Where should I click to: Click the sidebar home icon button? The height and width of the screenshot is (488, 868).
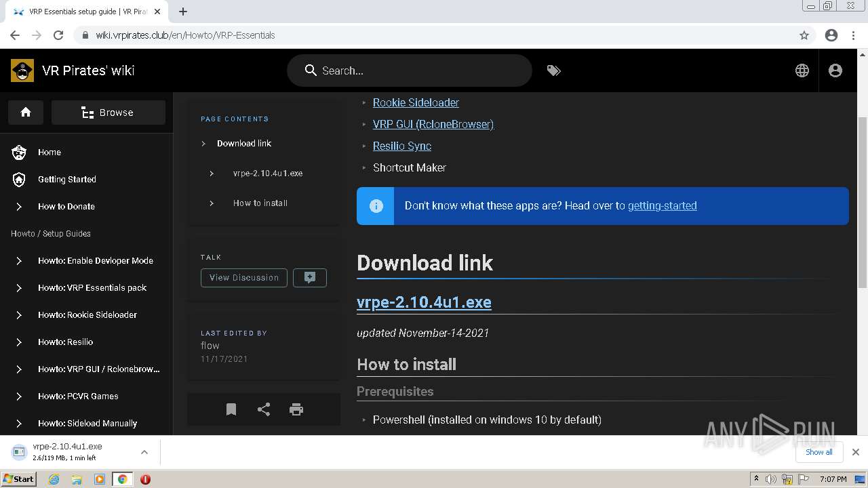tap(26, 113)
